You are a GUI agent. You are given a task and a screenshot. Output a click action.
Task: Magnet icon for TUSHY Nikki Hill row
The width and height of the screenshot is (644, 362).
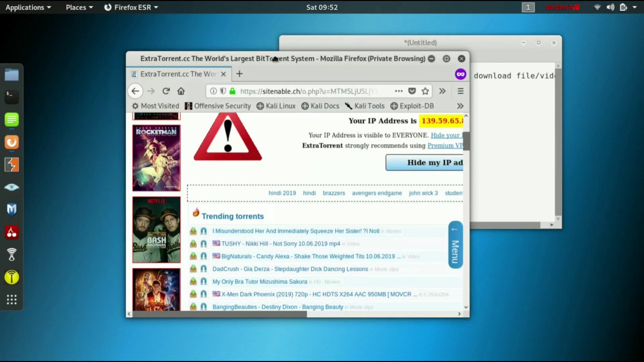point(203,244)
